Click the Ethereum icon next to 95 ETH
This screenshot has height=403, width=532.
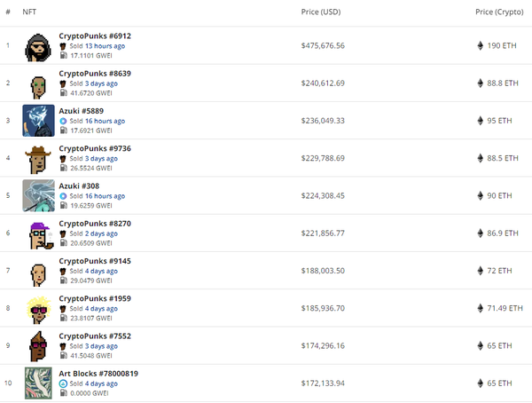(x=482, y=121)
